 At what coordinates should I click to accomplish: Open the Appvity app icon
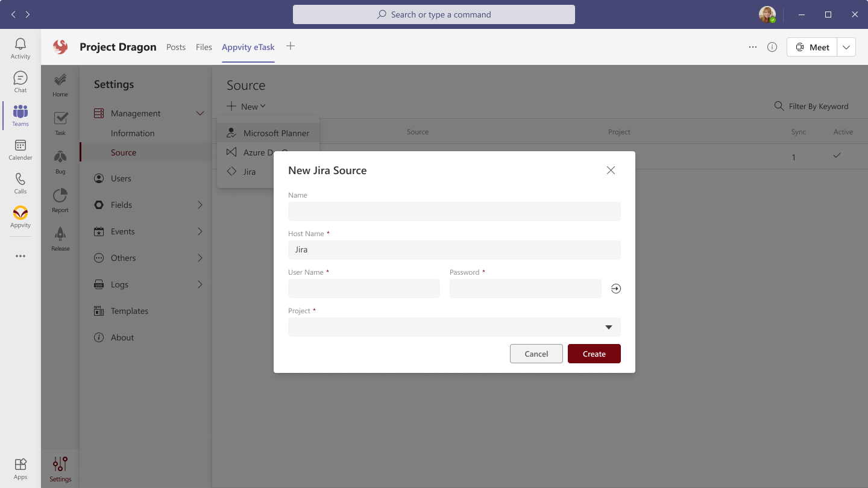[x=20, y=217]
